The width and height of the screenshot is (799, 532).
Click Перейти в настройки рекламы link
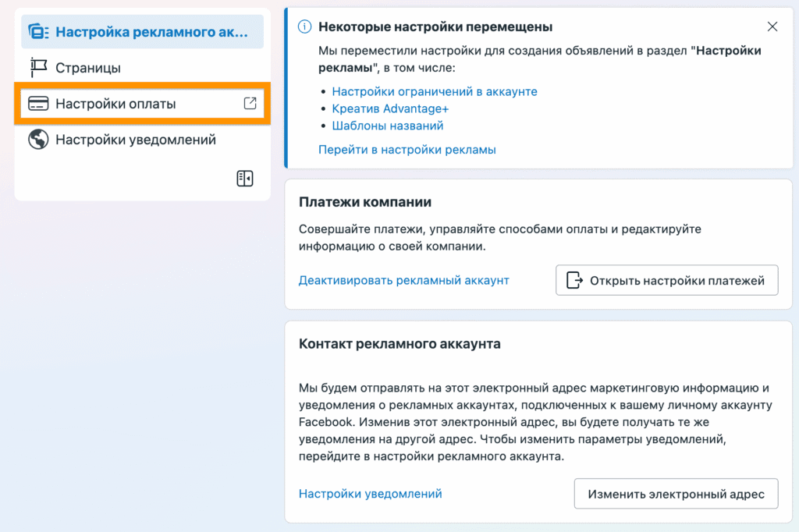point(407,149)
